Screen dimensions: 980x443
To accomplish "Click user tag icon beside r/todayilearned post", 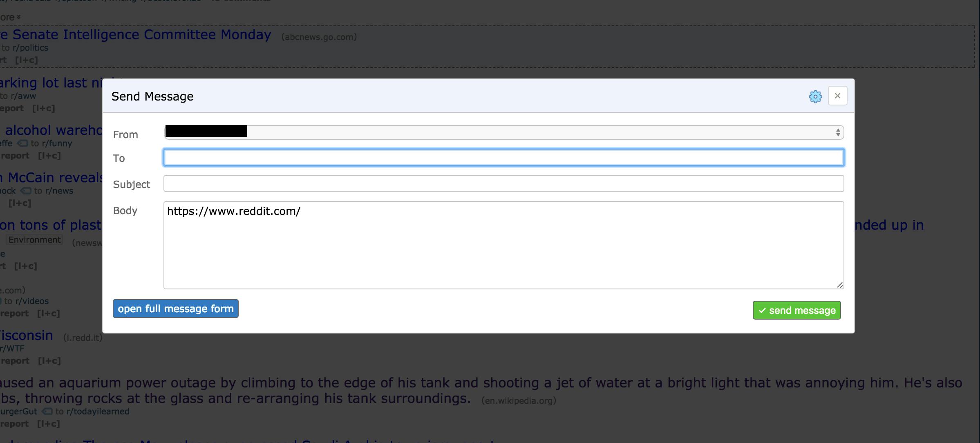I will point(47,412).
